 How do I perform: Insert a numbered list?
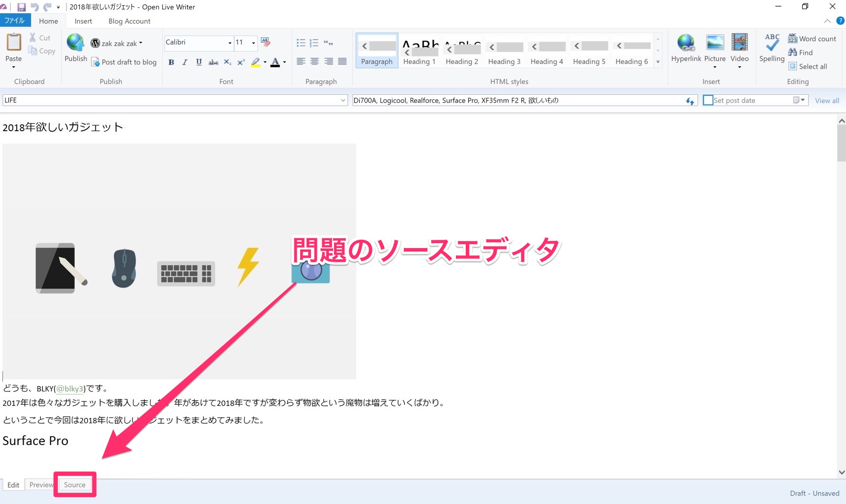(314, 43)
